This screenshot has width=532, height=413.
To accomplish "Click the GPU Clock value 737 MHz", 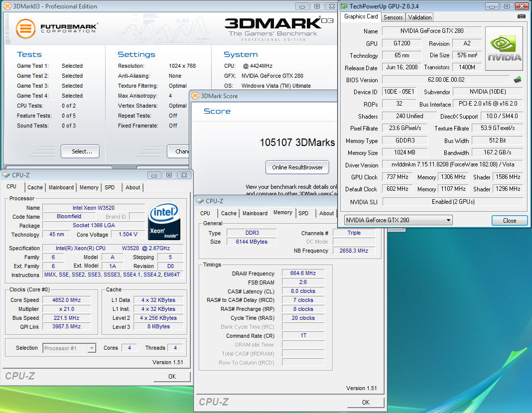I will coord(398,177).
